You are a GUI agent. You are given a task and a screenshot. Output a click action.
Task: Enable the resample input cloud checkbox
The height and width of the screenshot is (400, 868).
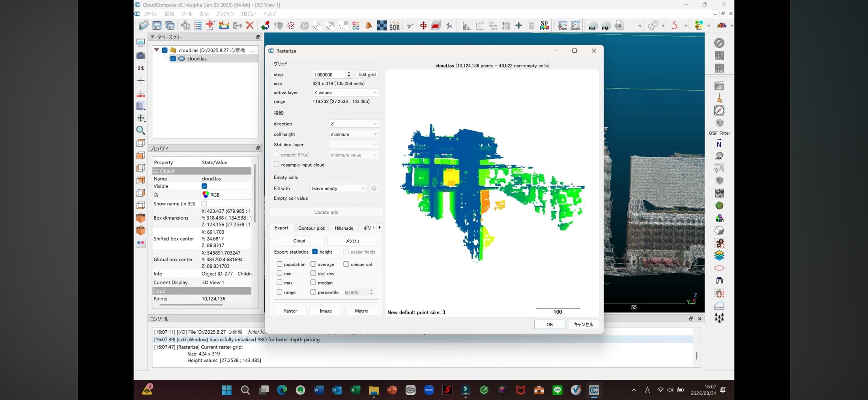click(x=277, y=164)
